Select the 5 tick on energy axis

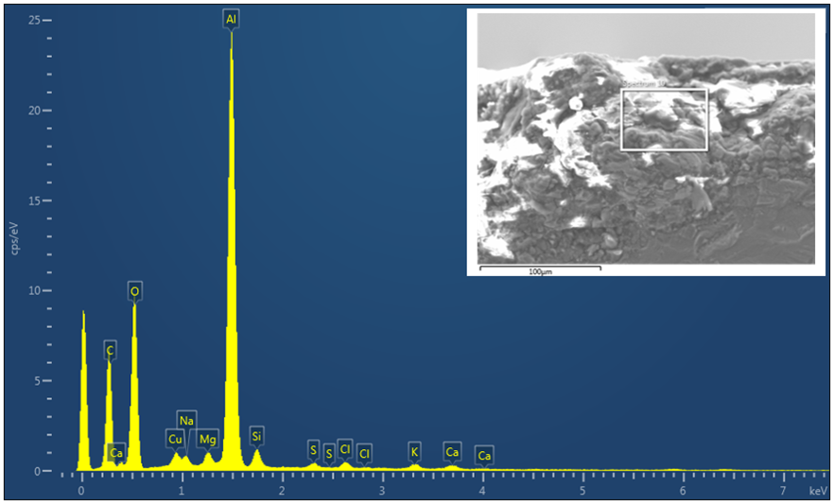tap(582, 492)
